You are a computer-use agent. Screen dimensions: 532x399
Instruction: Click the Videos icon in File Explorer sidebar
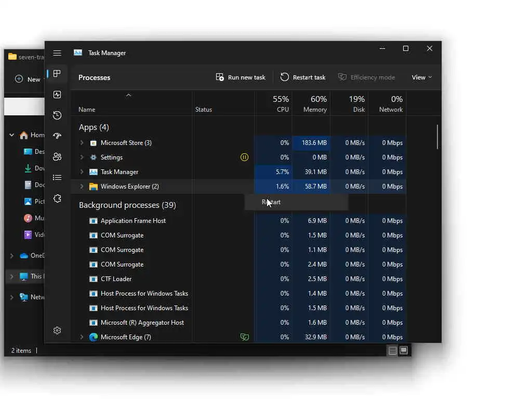click(28, 235)
